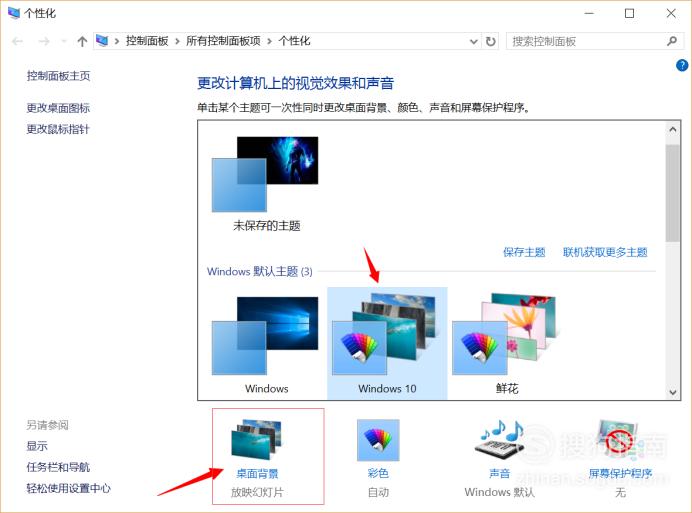Image resolution: width=692 pixels, height=513 pixels.
Task: Click the control panel icon in address bar
Action: (102, 41)
